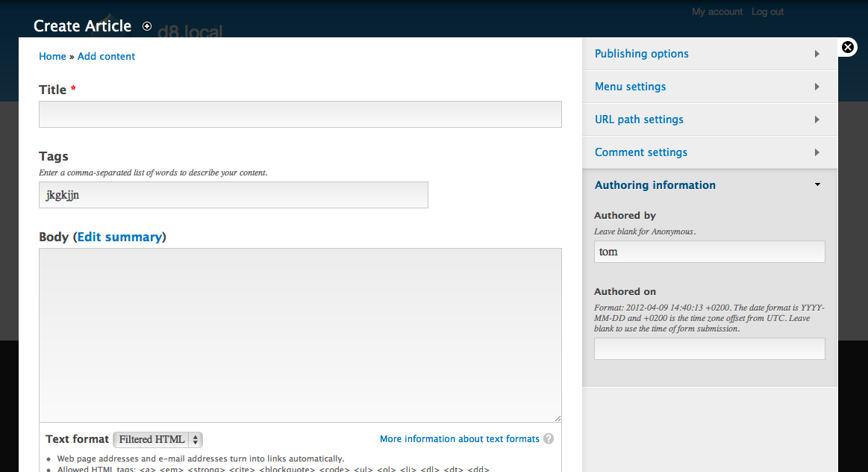Click the Edit summary link
868x472 pixels.
point(119,237)
